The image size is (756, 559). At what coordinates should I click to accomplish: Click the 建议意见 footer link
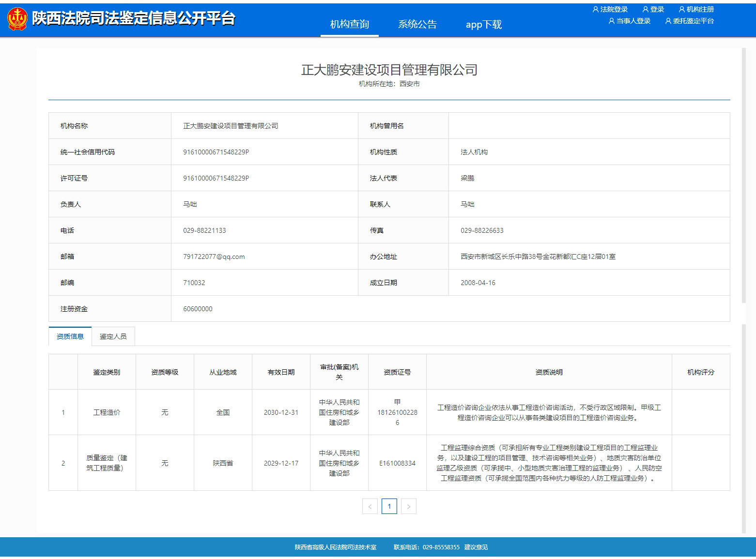[476, 547]
